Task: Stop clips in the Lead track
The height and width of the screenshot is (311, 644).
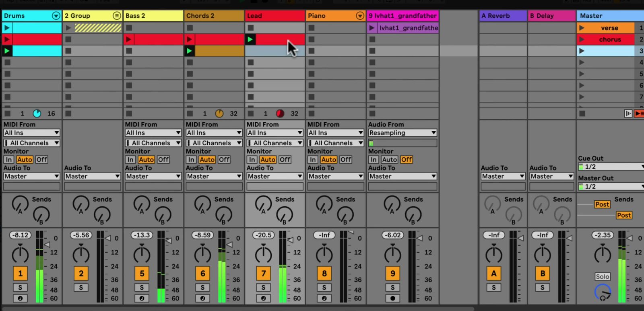Action: 251,113
